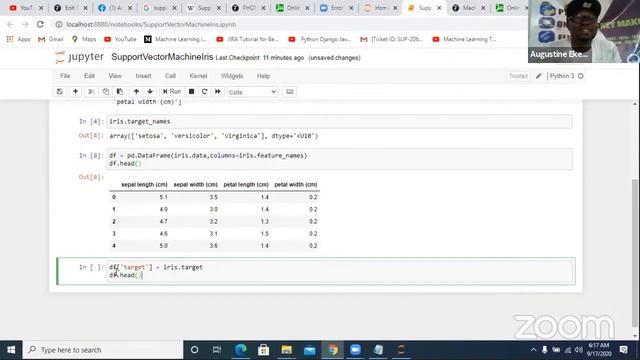Cut selected cells with the scissors icon
The width and height of the screenshot is (640, 360).
(x=91, y=92)
